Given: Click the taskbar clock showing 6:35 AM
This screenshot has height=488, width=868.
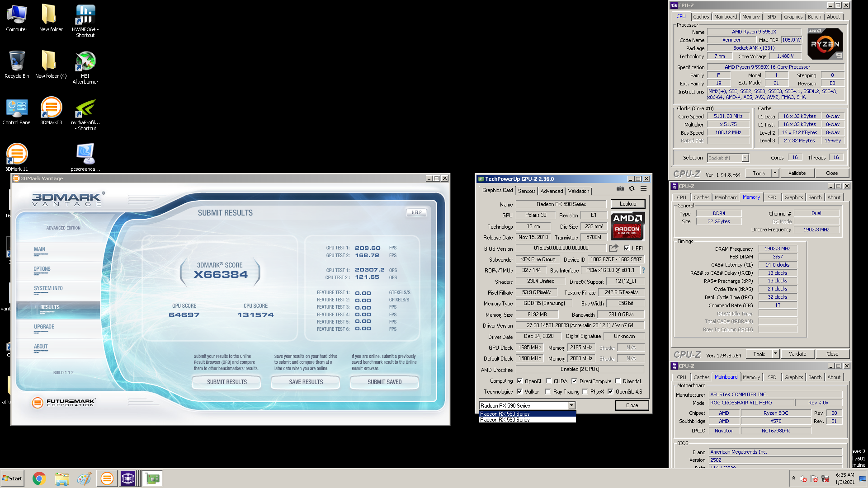Looking at the screenshot, I should [845, 479].
